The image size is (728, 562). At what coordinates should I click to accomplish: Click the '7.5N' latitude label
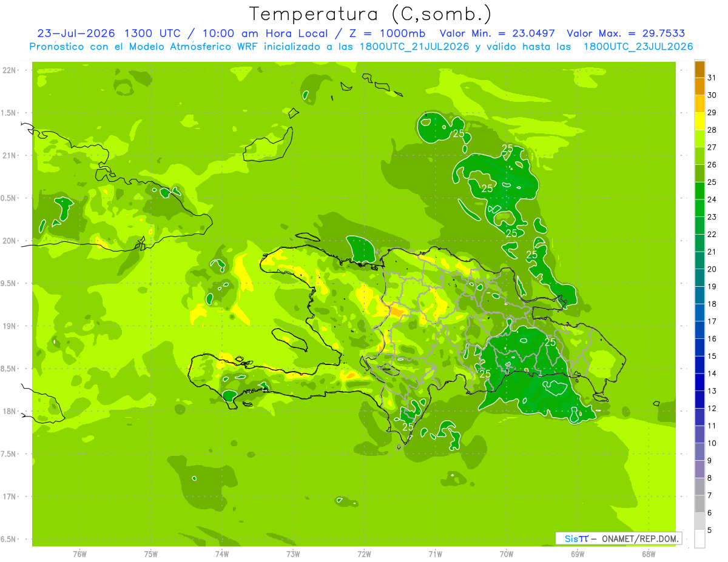pyautogui.click(x=9, y=454)
